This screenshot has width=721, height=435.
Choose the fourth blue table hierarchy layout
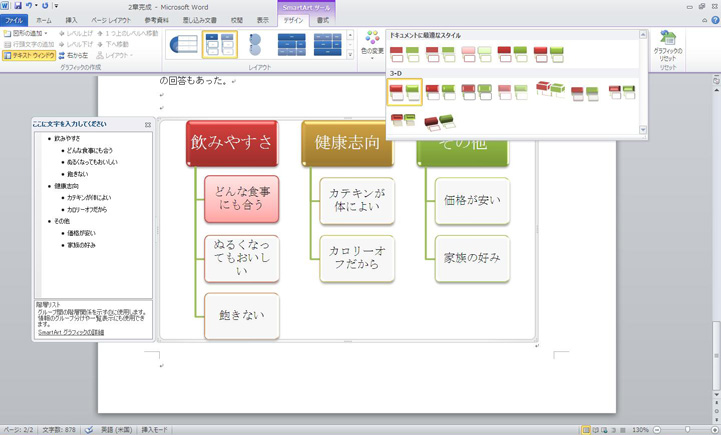click(x=292, y=45)
